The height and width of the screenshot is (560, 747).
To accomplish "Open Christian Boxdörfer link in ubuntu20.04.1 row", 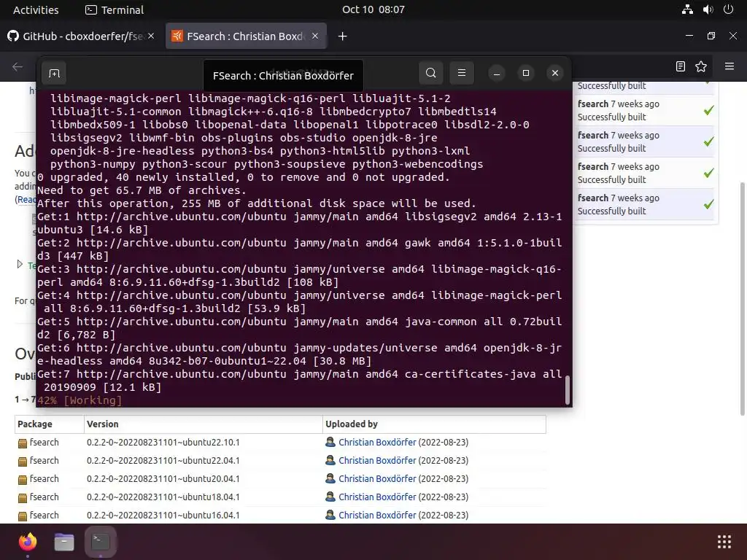I will click(x=377, y=478).
